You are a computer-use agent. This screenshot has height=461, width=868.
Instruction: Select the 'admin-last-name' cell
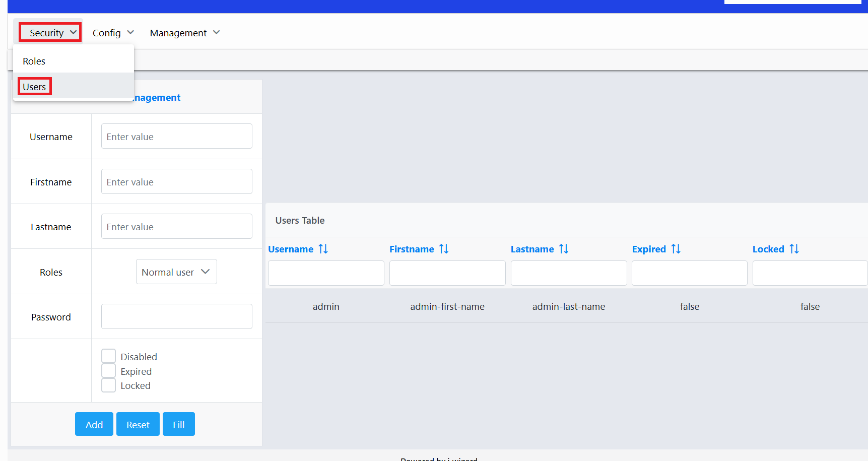pyautogui.click(x=569, y=306)
